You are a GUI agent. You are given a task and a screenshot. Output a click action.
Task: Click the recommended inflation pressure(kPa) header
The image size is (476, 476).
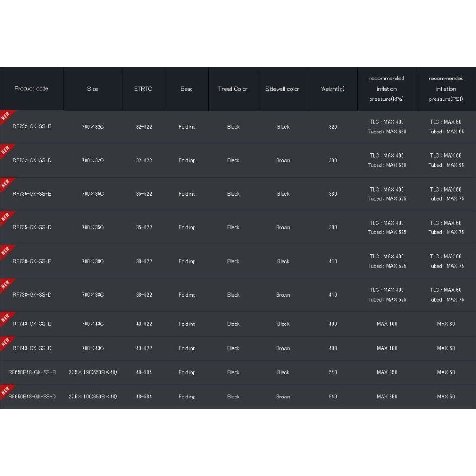click(386, 89)
